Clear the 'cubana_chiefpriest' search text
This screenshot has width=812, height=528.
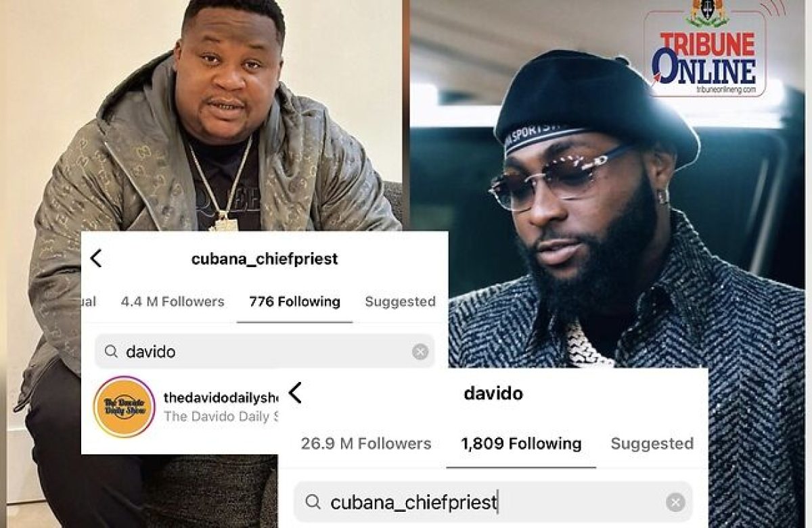(675, 502)
